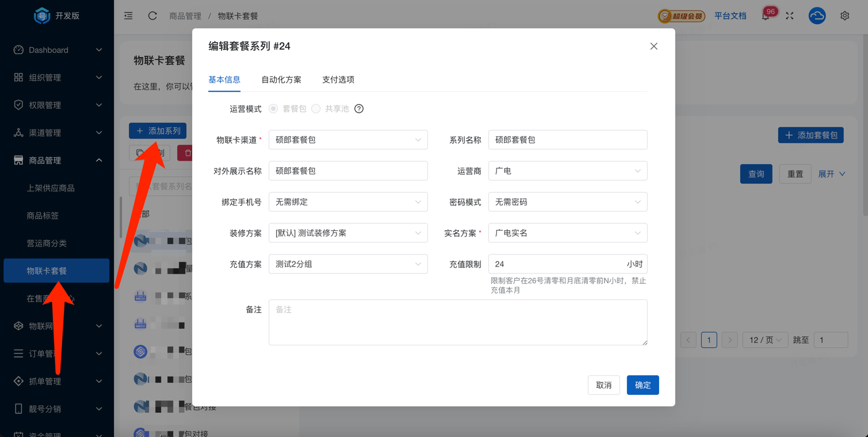Image resolution: width=868 pixels, height=437 pixels.
Task: Click the help icon beside 共享池
Action: coord(359,109)
